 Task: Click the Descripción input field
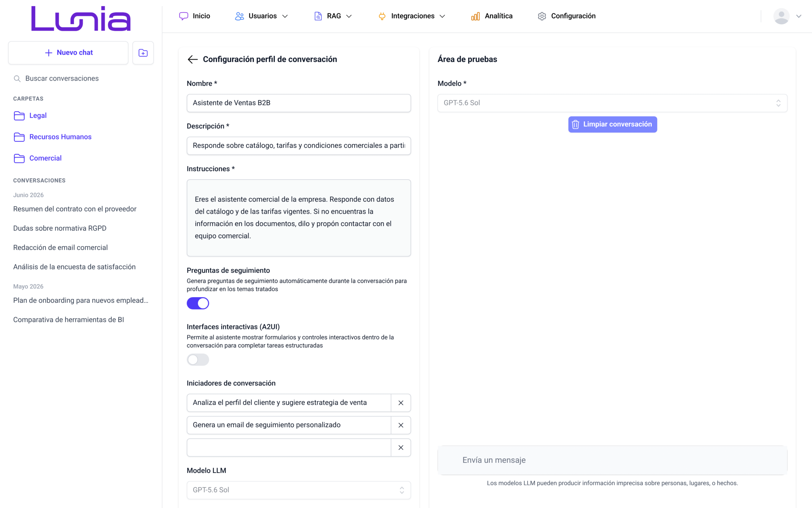298,146
